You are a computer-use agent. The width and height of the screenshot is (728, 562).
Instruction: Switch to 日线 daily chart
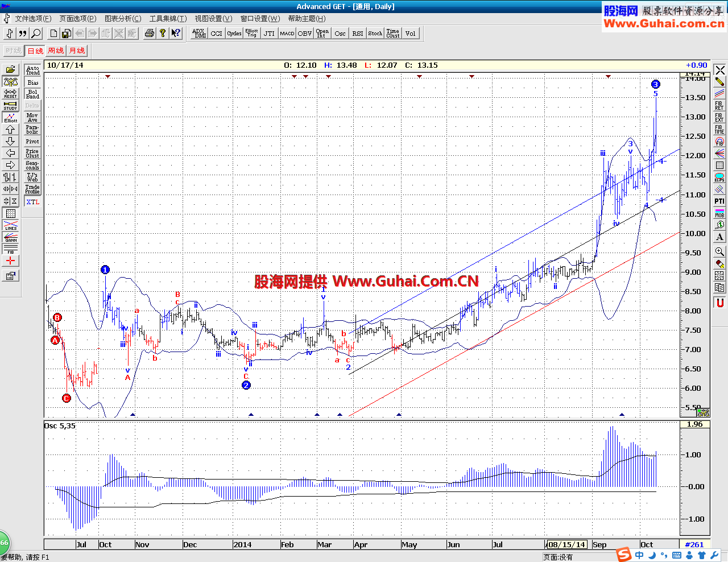(35, 51)
